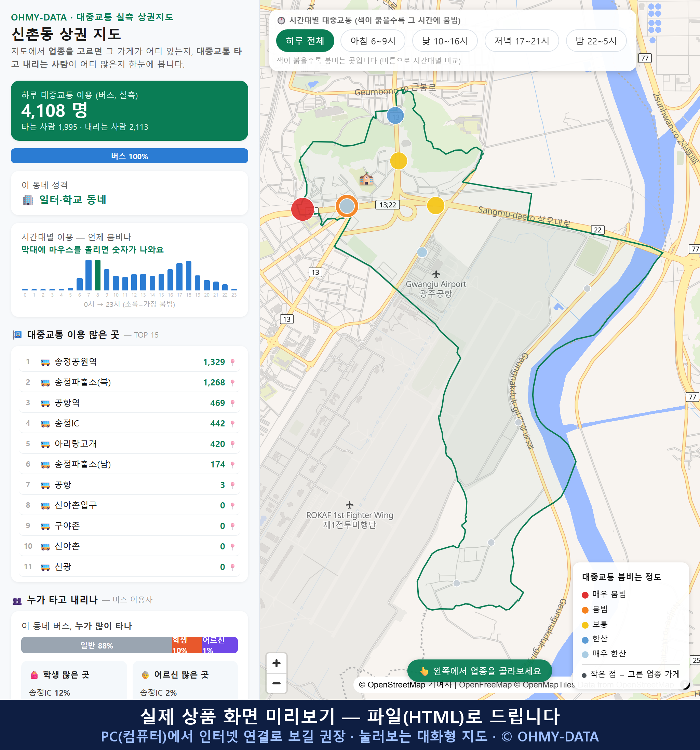
Task: Click the building icon next to 일터·학교 동네
Action: point(28,200)
